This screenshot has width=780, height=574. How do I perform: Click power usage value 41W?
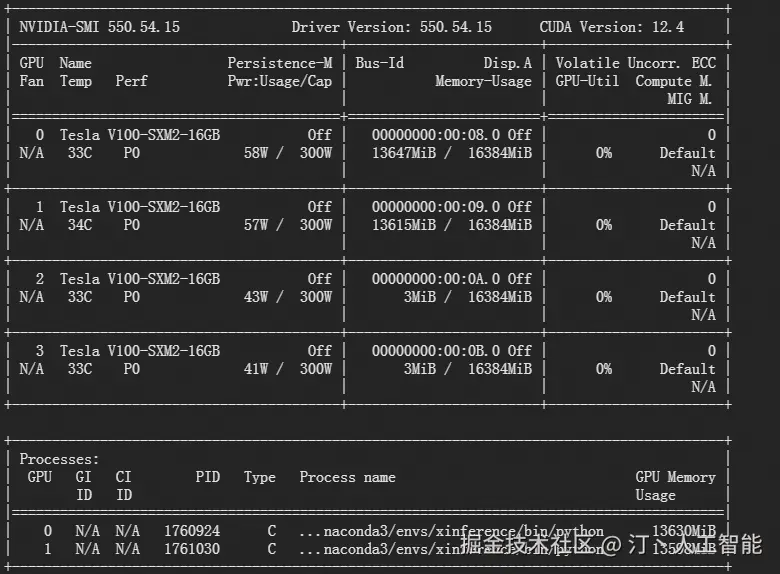click(256, 369)
